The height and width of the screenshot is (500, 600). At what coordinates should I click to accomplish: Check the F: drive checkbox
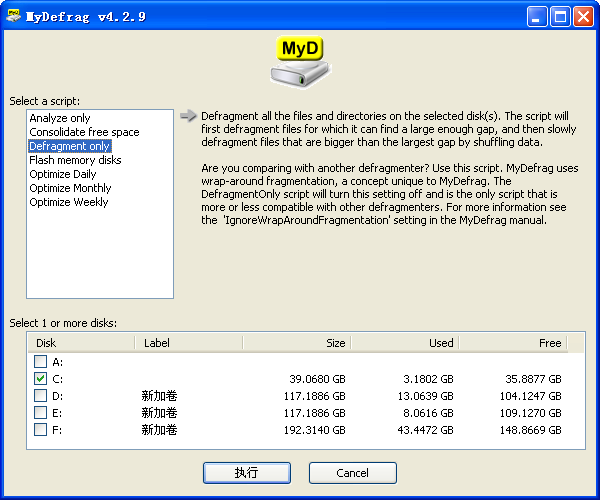click(40, 430)
